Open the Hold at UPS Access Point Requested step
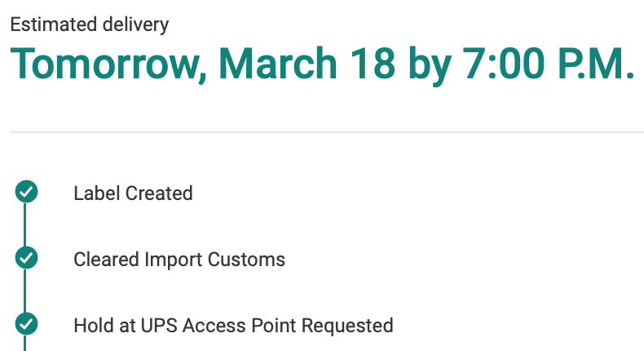The width and height of the screenshot is (644, 351). pos(233,326)
